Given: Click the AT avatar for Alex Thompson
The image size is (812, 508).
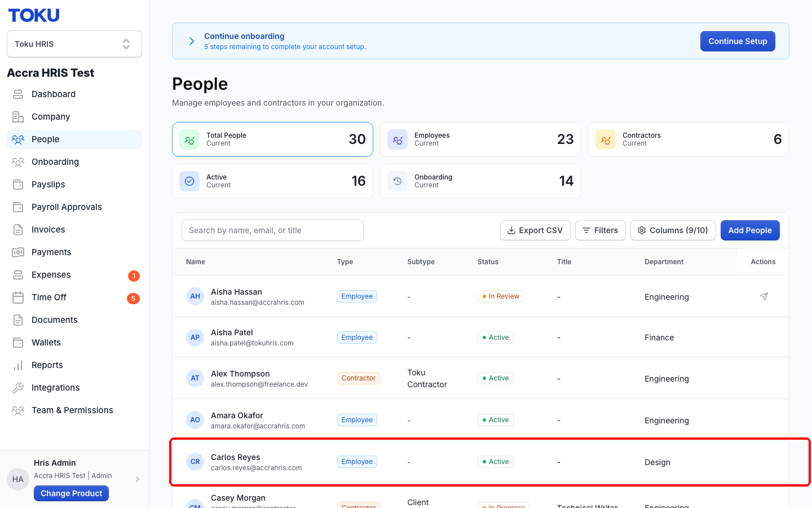Looking at the screenshot, I should (x=195, y=378).
